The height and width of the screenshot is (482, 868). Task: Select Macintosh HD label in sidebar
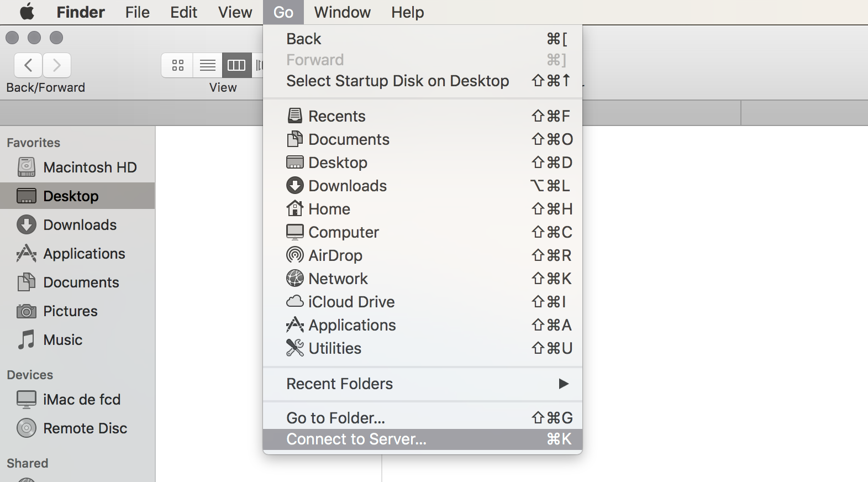[90, 167]
